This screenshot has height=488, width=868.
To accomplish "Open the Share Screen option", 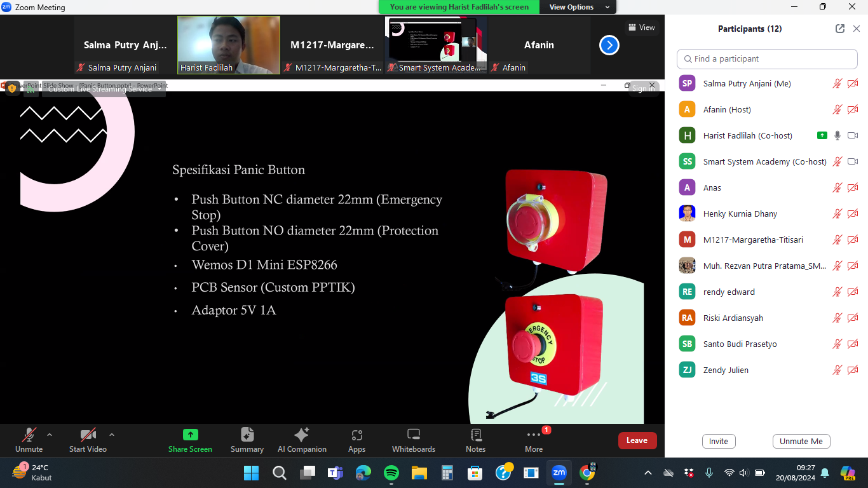I will tap(190, 441).
